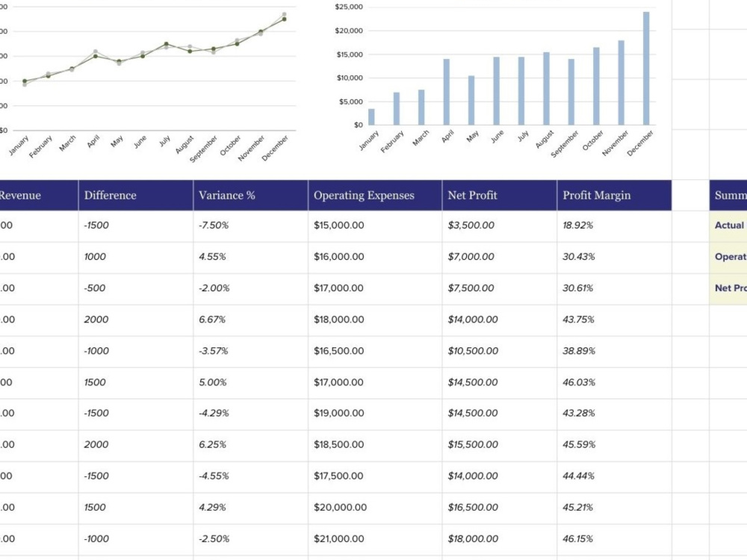Click the $7,000.00 net profit cell
Image resolution: width=747 pixels, height=560 pixels.
[x=499, y=257]
